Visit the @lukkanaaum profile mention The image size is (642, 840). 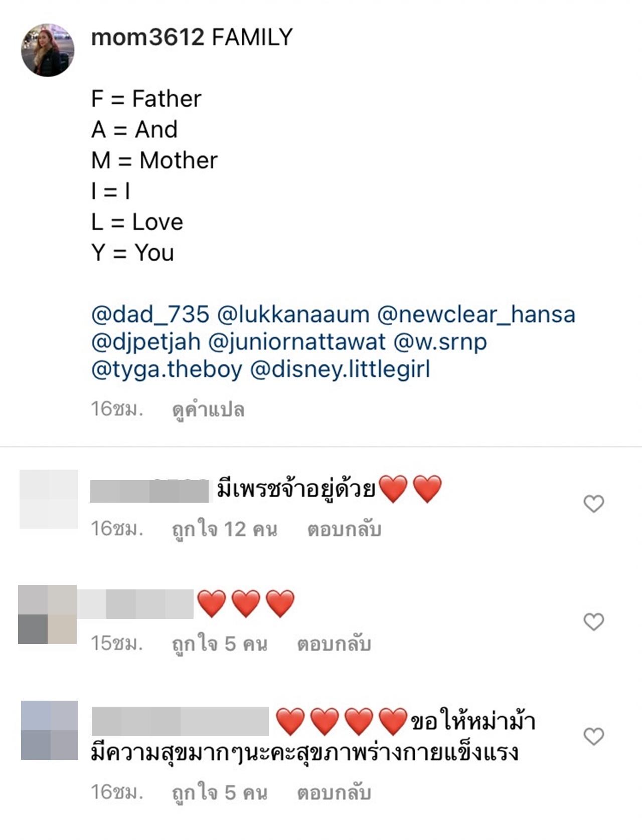click(x=293, y=315)
